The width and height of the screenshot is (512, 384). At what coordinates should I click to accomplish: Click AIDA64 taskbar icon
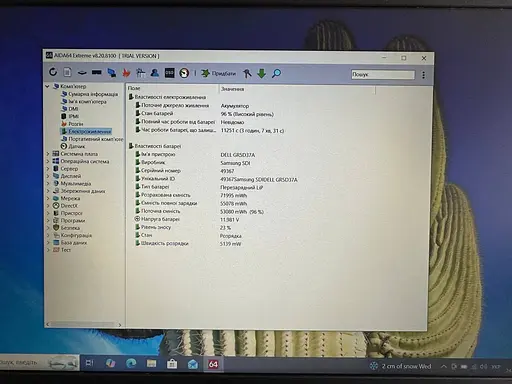(x=213, y=364)
